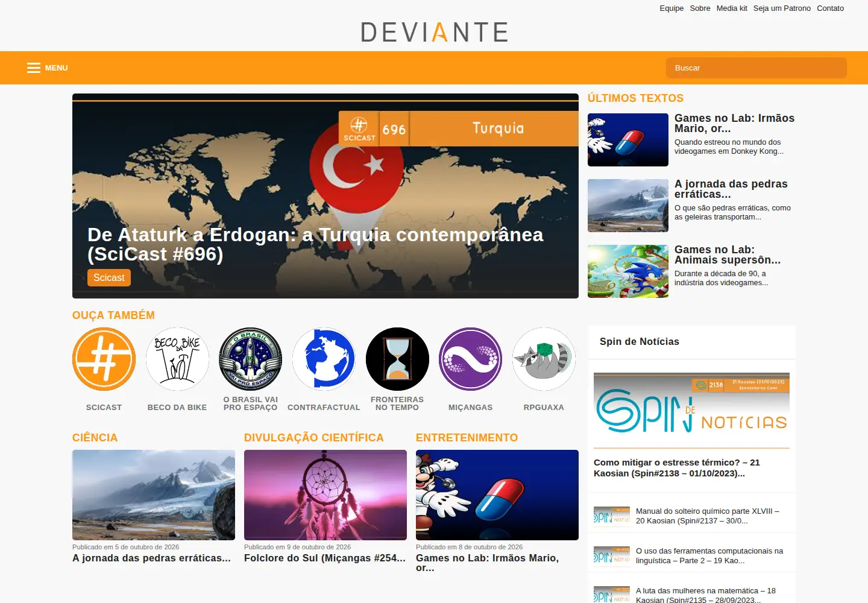Click the orange Scicast category tag
The height and width of the screenshot is (603, 868).
[x=109, y=277]
